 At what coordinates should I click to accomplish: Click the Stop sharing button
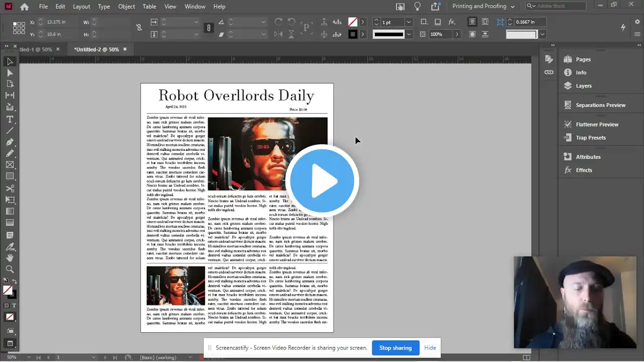(x=395, y=348)
